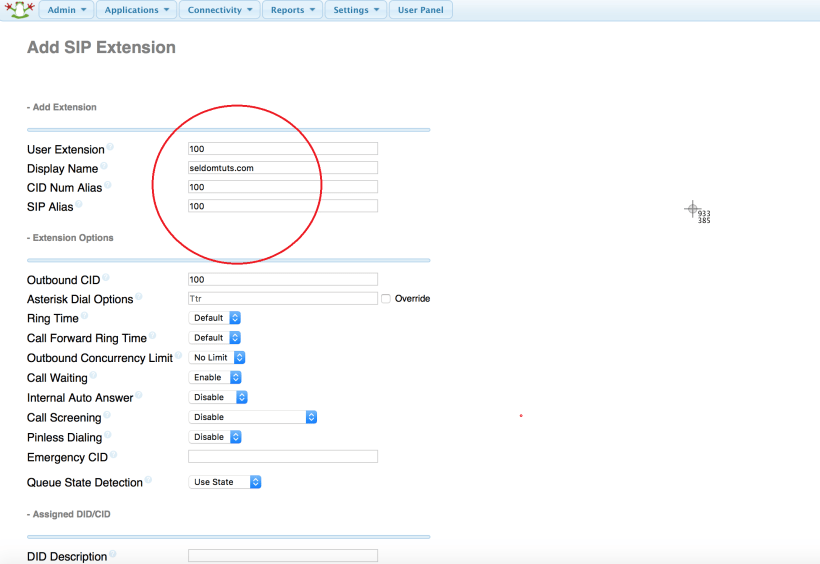This screenshot has width=820, height=564.
Task: Click help icon next to CID Num Alias
Action: pos(108,185)
